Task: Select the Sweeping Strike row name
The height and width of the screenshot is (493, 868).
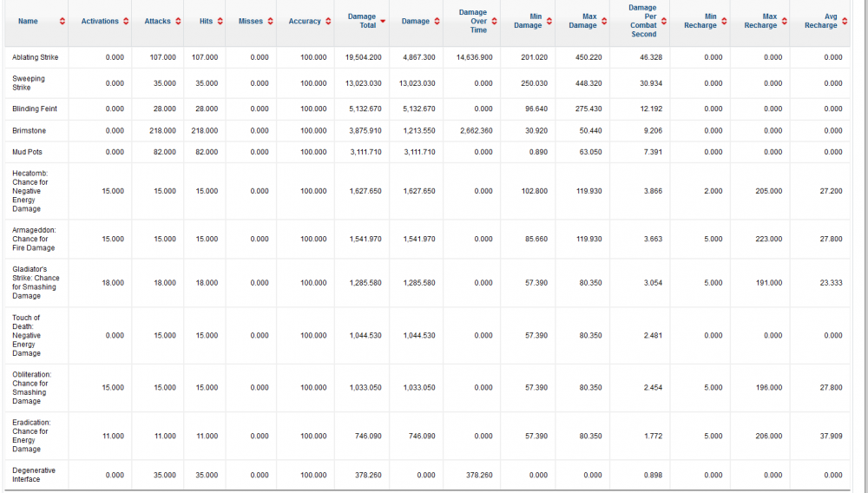Action: (x=29, y=82)
